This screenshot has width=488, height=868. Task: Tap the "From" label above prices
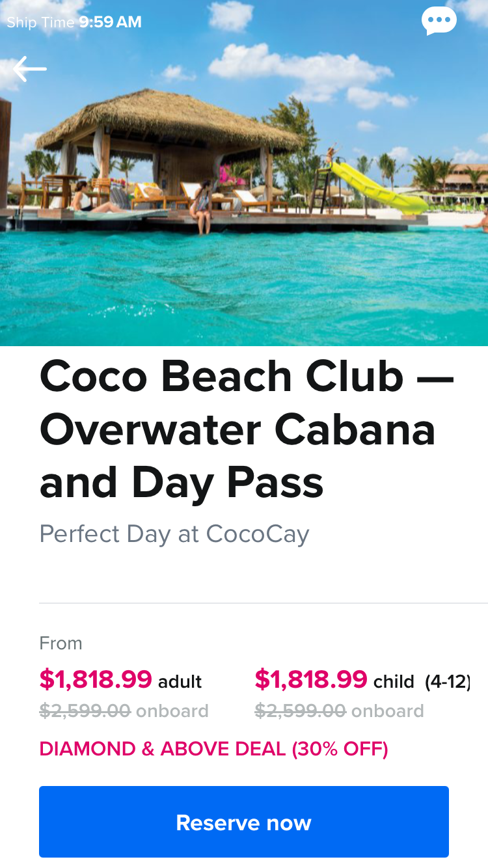61,644
